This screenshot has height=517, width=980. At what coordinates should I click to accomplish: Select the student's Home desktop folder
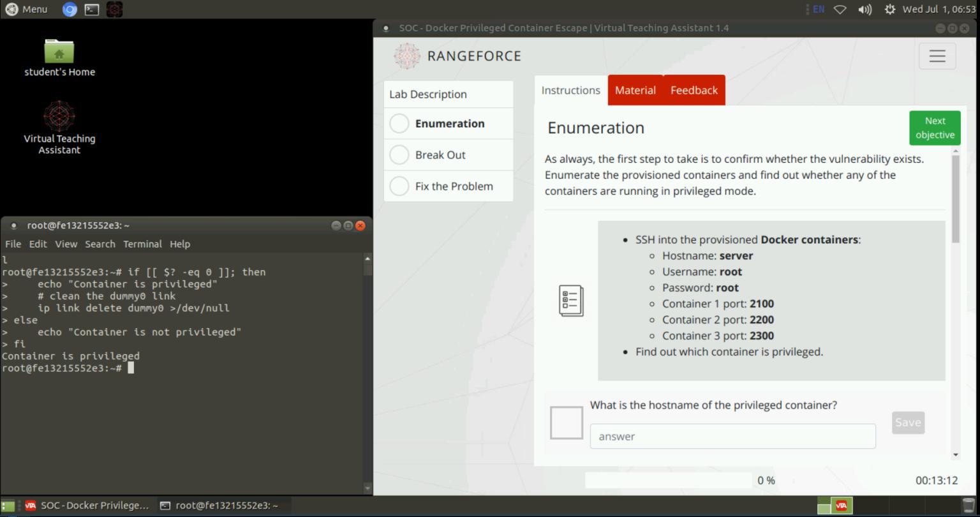(59, 58)
